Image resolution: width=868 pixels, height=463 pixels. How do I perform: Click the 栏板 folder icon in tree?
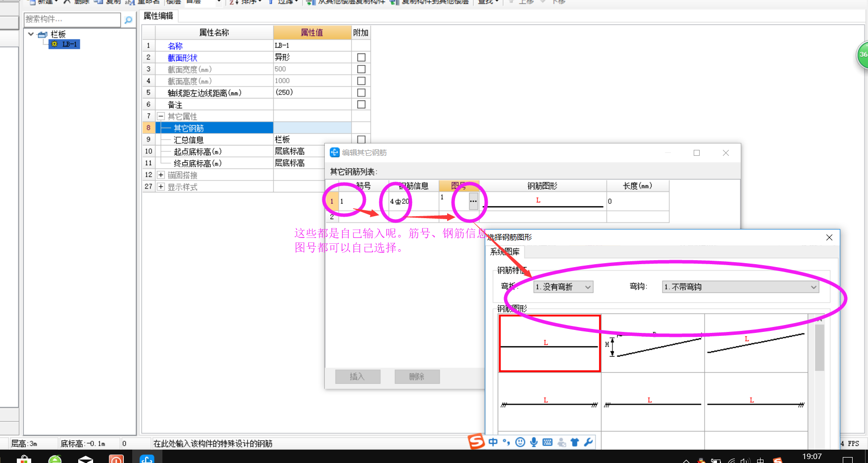(43, 34)
